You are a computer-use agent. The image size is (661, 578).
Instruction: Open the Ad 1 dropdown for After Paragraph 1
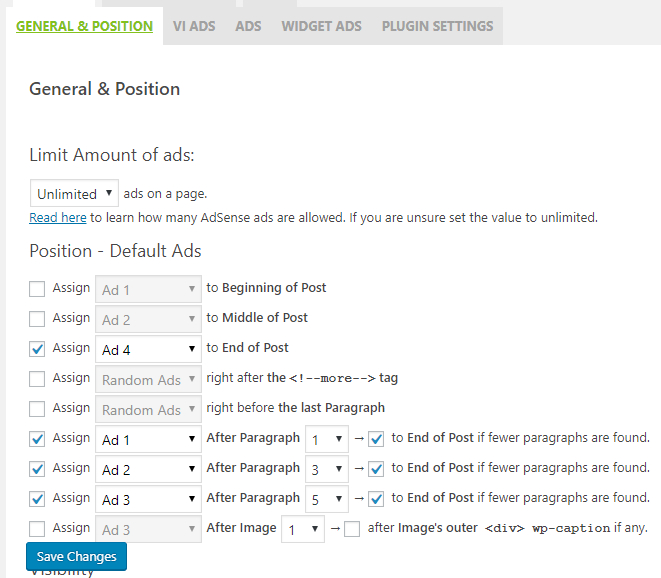point(148,439)
